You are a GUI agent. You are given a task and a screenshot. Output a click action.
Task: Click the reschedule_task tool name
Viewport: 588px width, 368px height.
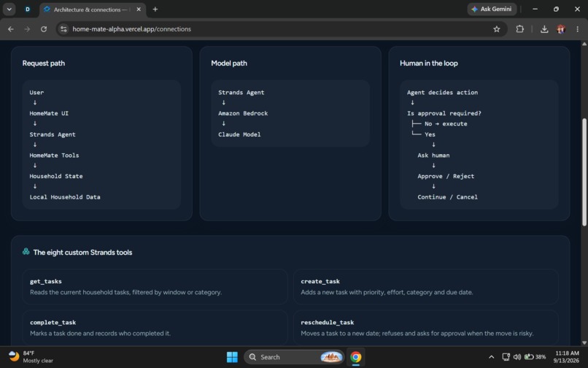tap(327, 322)
